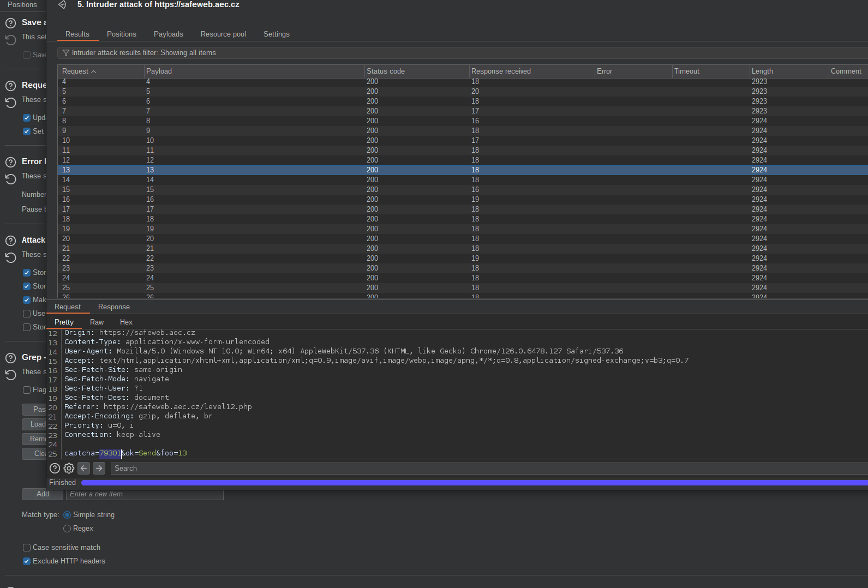This screenshot has height=588, width=868.
Task: Open help for Request headers section
Action: click(x=10, y=86)
